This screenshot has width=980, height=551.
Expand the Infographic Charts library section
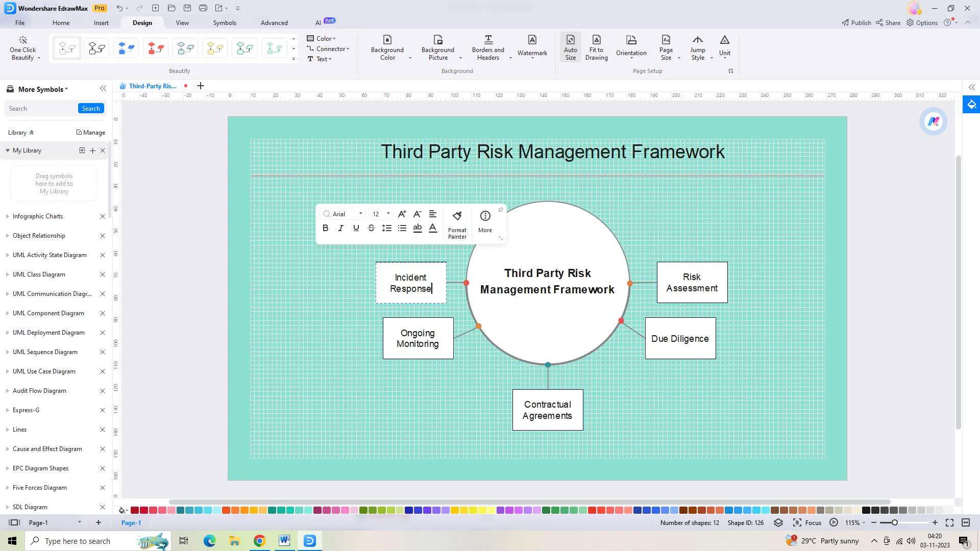8,216
